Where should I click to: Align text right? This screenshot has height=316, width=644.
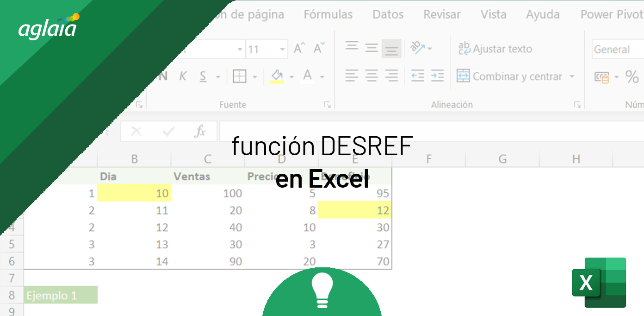click(x=391, y=76)
